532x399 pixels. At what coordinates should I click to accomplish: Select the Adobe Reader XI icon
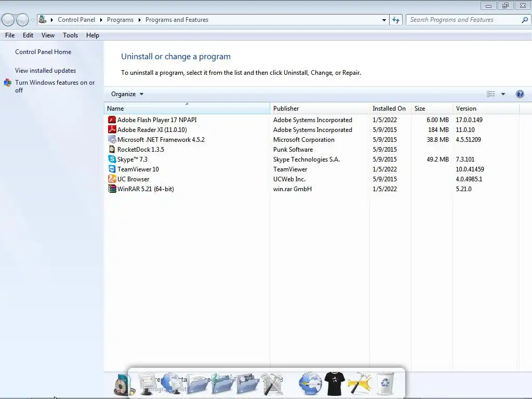click(112, 129)
